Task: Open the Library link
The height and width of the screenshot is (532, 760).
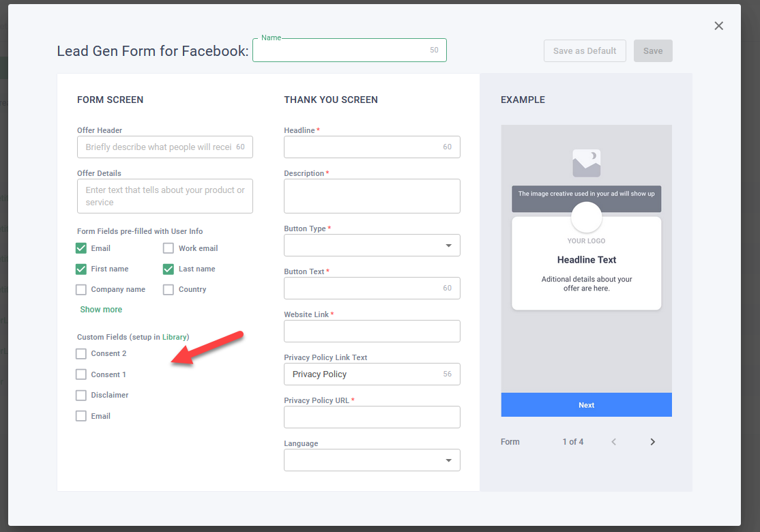Action: click(x=175, y=337)
